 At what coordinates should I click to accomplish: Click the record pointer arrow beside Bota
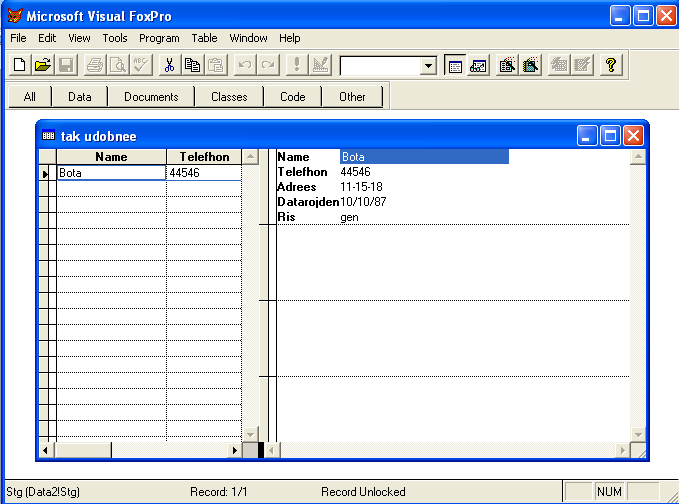click(45, 174)
